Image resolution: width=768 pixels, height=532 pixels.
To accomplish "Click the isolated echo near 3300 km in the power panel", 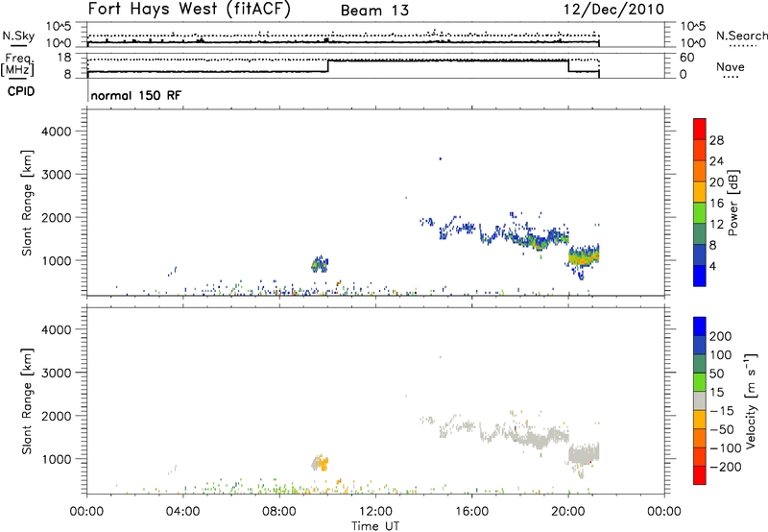I will point(441,158).
